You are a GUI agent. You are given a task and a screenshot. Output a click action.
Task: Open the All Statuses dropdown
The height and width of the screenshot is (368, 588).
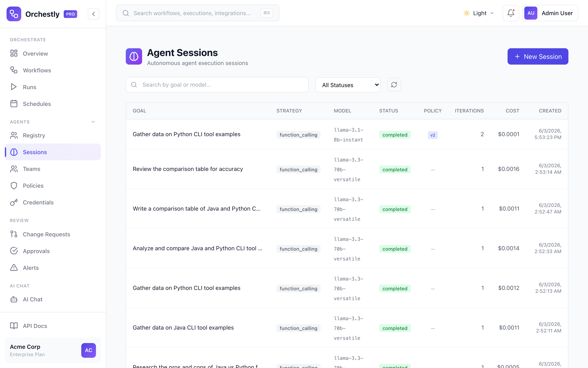point(348,85)
